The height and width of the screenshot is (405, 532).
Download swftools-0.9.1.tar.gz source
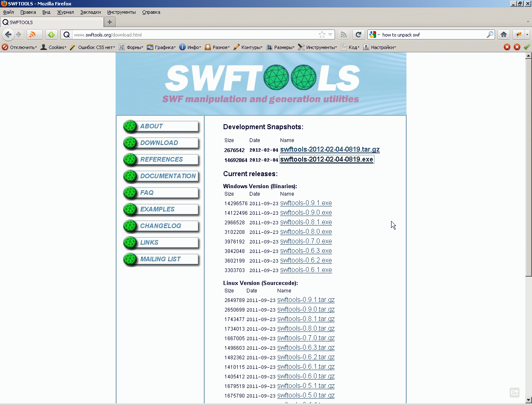(x=306, y=300)
